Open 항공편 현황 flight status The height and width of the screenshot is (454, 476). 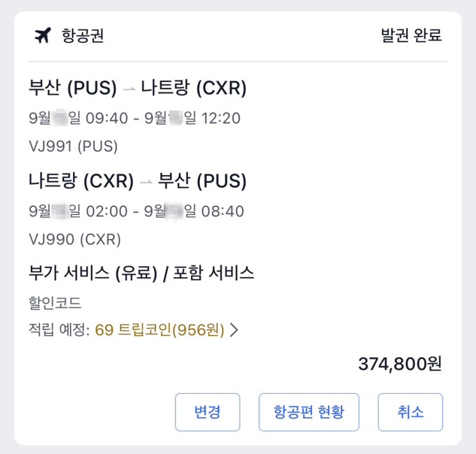point(308,412)
